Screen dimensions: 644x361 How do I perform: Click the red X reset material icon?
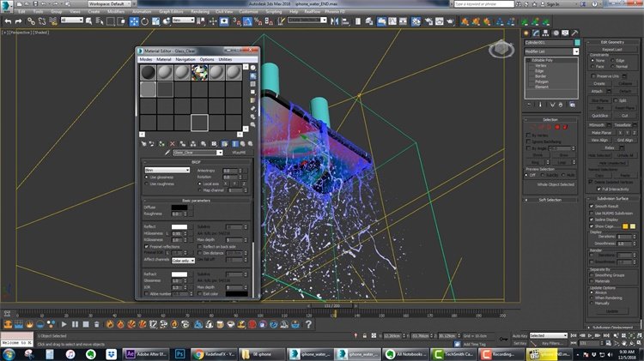point(173,144)
